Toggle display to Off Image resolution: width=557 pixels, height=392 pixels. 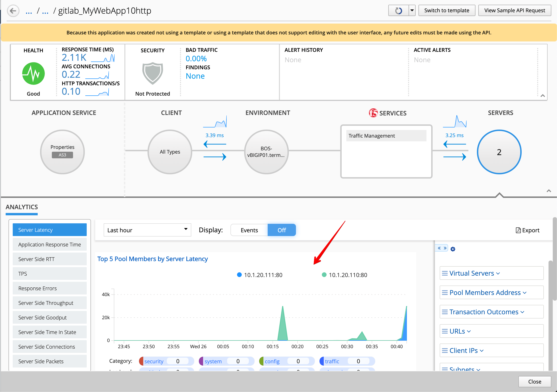click(x=282, y=230)
